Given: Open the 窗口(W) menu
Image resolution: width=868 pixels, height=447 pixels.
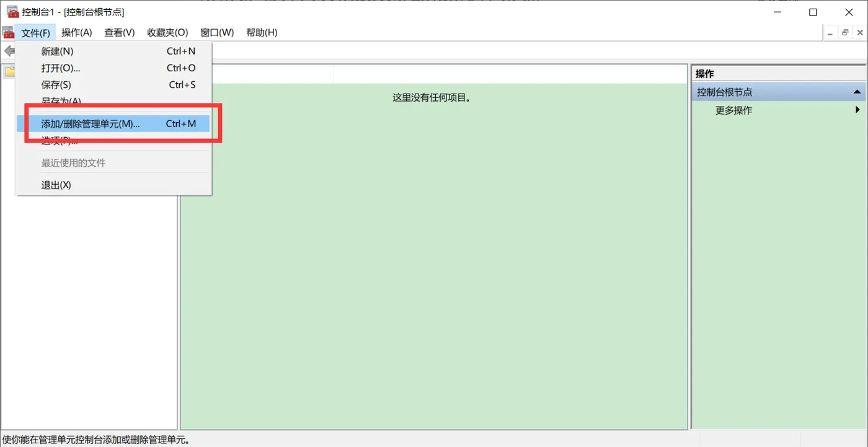Looking at the screenshot, I should (217, 33).
